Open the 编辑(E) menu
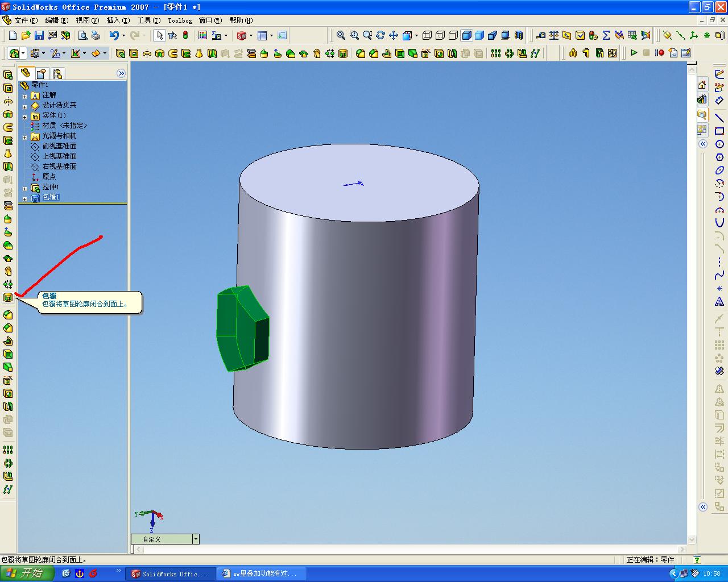Image resolution: width=728 pixels, height=582 pixels. pyautogui.click(x=57, y=20)
